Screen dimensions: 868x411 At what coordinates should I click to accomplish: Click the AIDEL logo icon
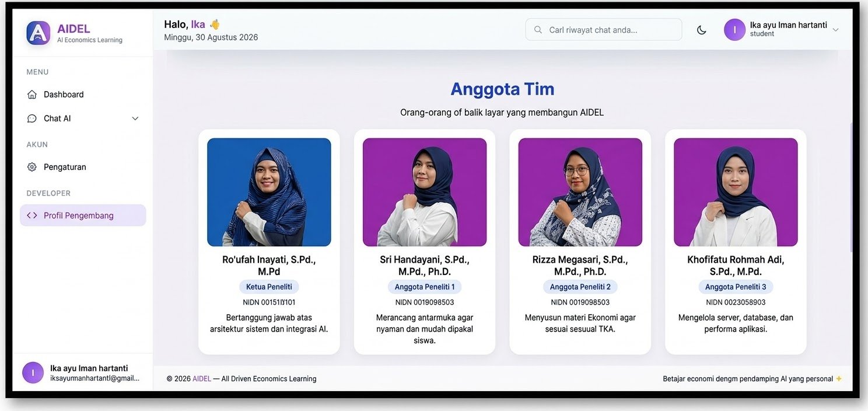(38, 33)
